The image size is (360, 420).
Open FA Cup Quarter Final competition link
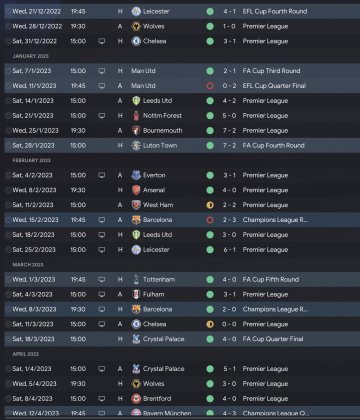pyautogui.click(x=273, y=339)
